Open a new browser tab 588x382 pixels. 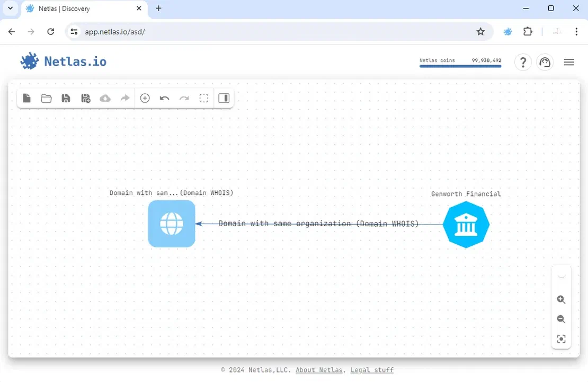(x=158, y=8)
